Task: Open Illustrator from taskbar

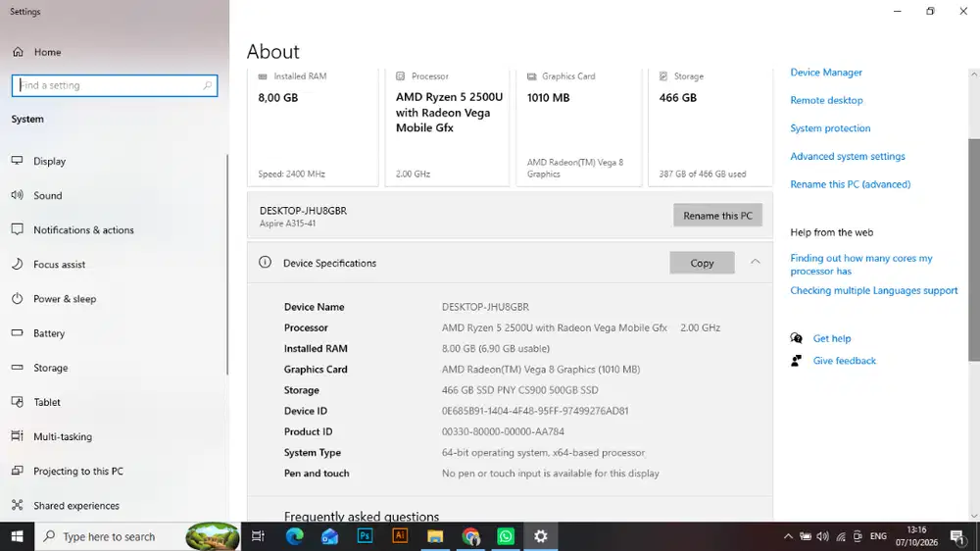Action: (x=400, y=536)
